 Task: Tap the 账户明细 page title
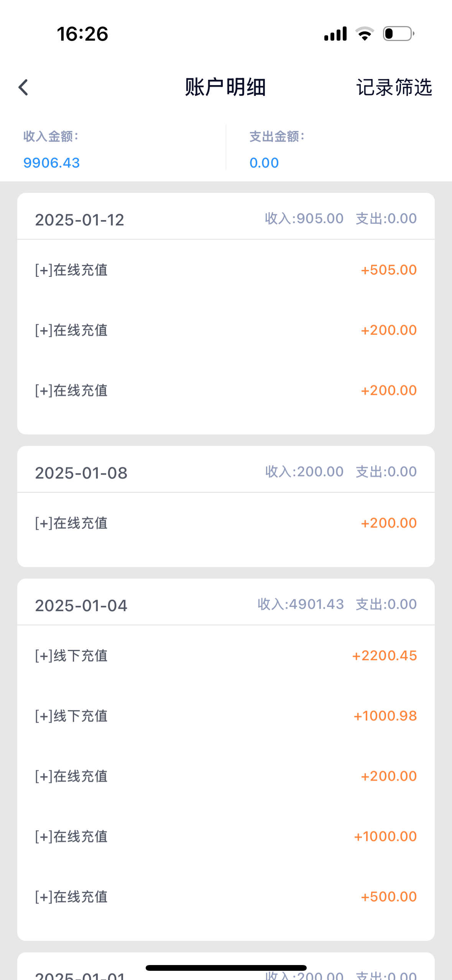pos(225,87)
